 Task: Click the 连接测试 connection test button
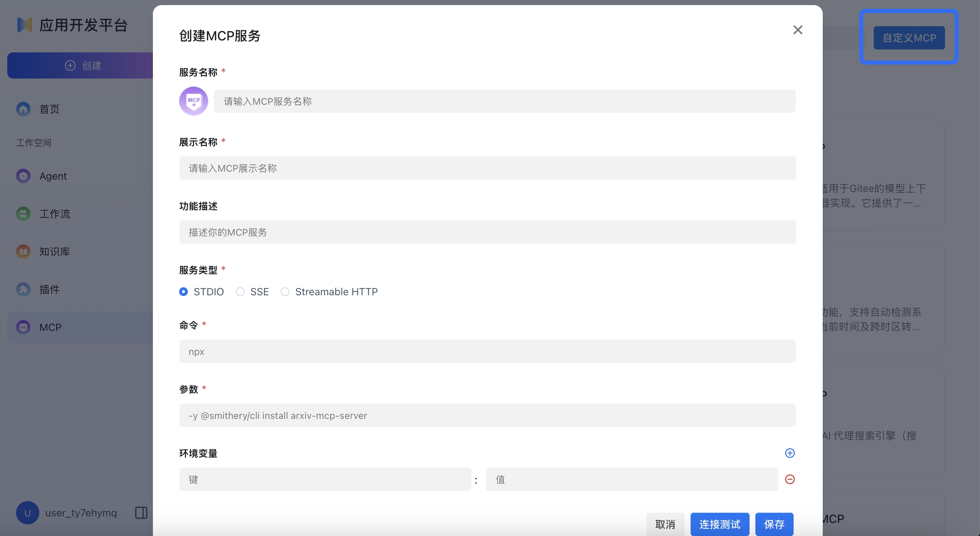click(719, 524)
